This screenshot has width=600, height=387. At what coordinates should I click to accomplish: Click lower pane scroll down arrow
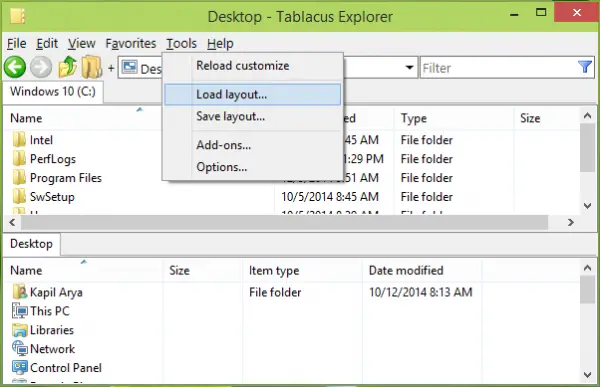coord(588,374)
